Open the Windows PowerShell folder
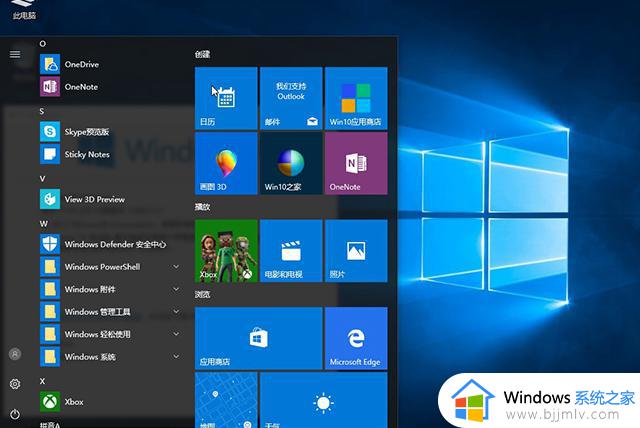 (x=110, y=266)
